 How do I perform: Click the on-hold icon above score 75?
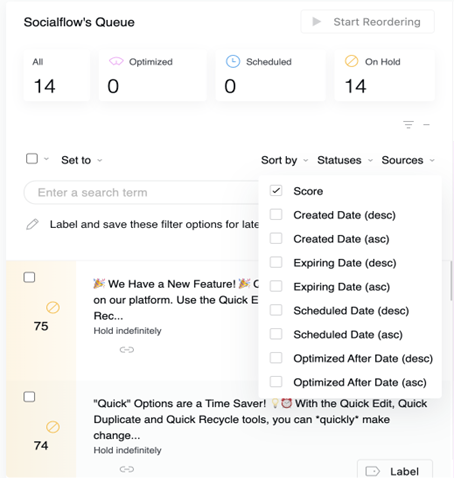(53, 307)
